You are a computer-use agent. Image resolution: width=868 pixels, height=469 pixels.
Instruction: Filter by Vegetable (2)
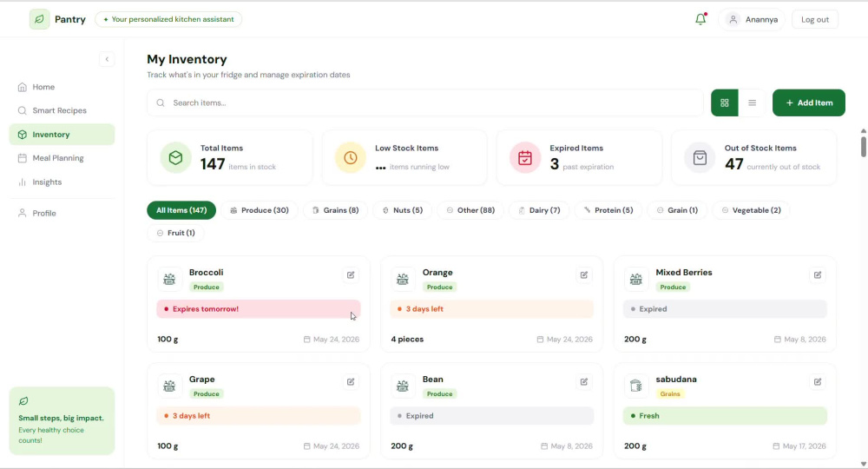pyautogui.click(x=751, y=210)
